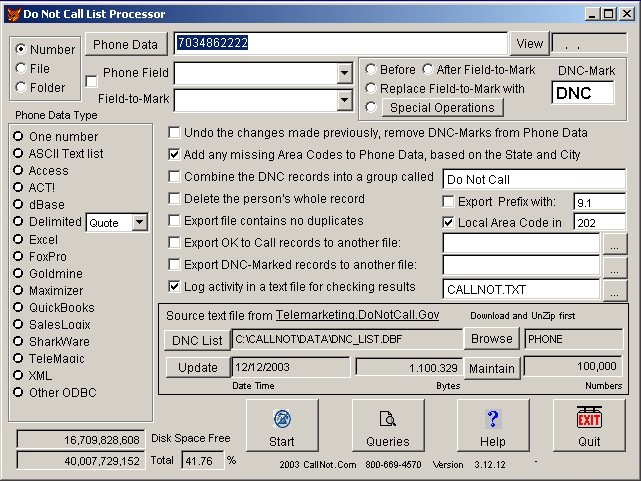Click the Start button icon
641x481 pixels.
[x=282, y=420]
